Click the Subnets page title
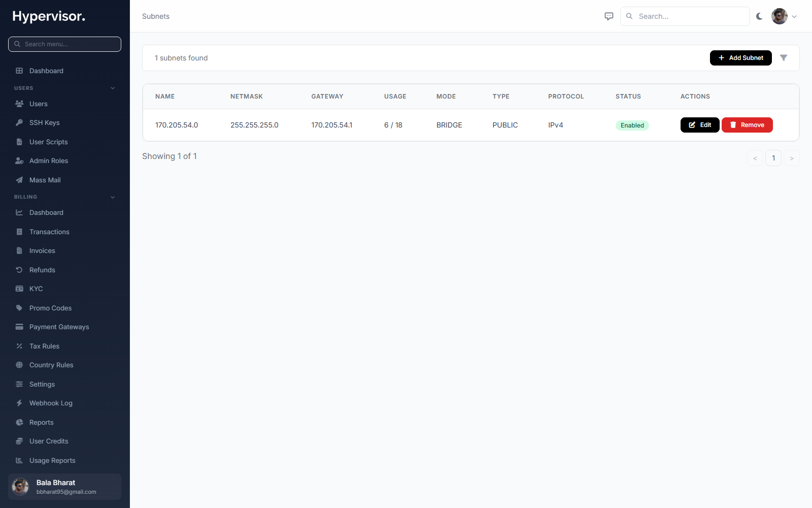Screen dimensions: 812x508 point(156,16)
